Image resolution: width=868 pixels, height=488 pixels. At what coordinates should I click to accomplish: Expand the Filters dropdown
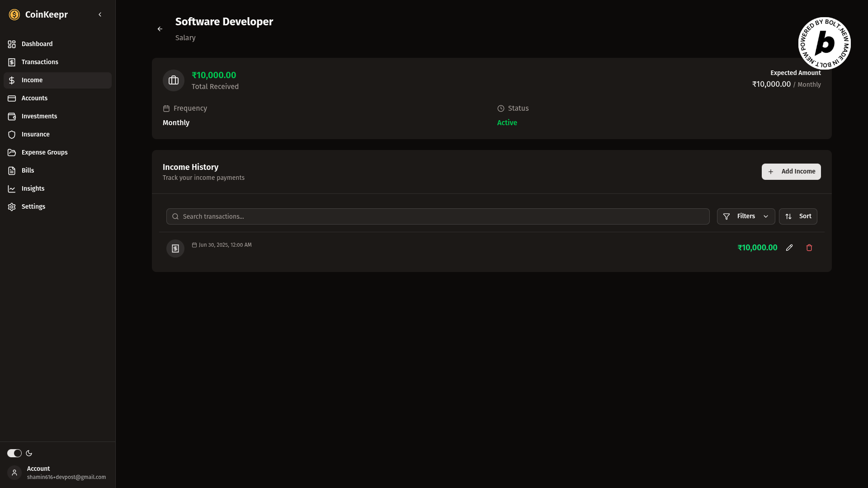pyautogui.click(x=746, y=216)
